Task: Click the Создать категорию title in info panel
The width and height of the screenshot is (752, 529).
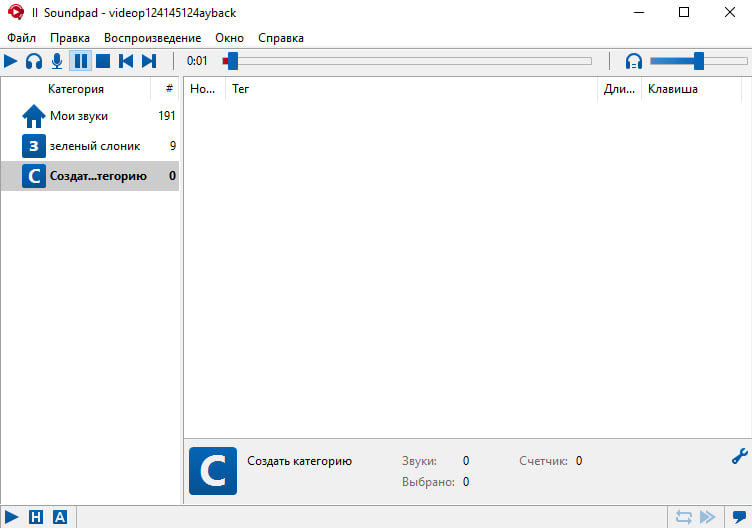Action: [299, 461]
